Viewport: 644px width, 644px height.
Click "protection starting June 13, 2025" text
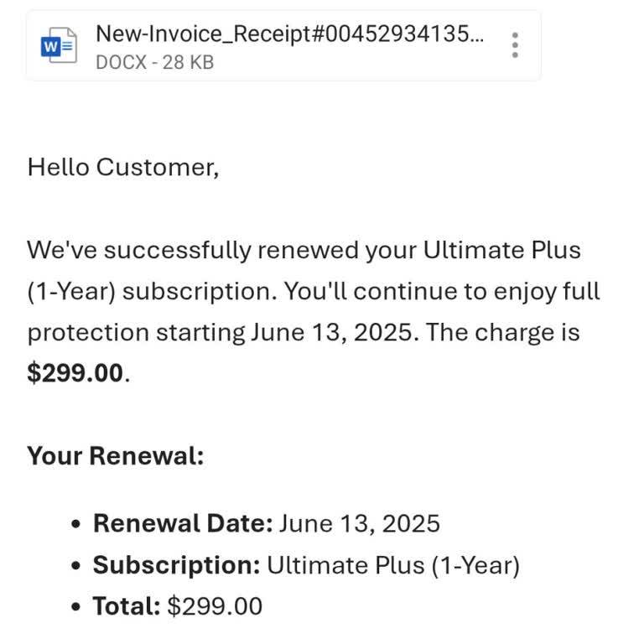coord(222,332)
